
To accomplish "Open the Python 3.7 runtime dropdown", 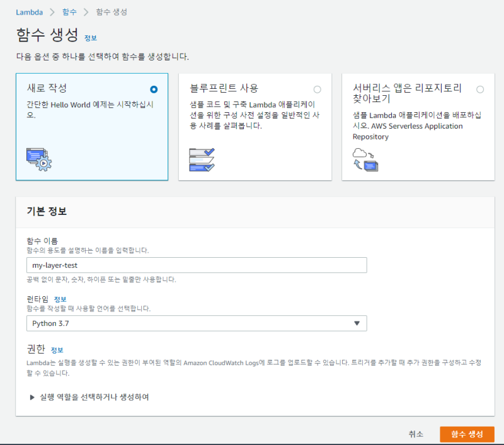I will [x=197, y=323].
